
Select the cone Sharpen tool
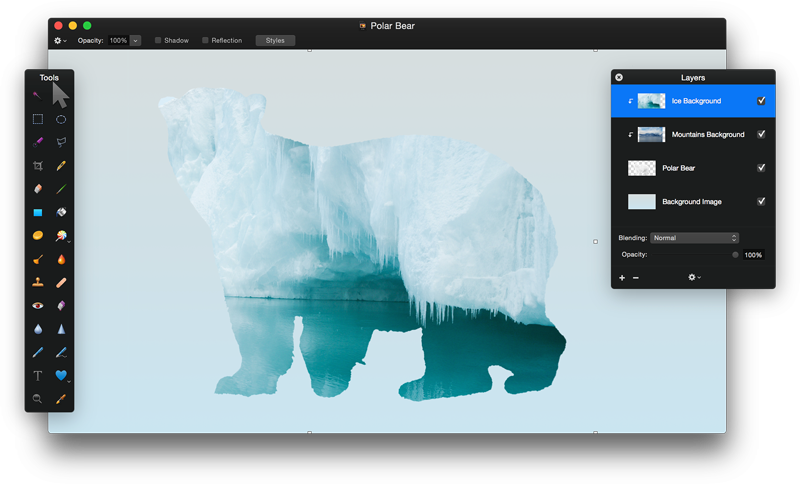(x=61, y=329)
